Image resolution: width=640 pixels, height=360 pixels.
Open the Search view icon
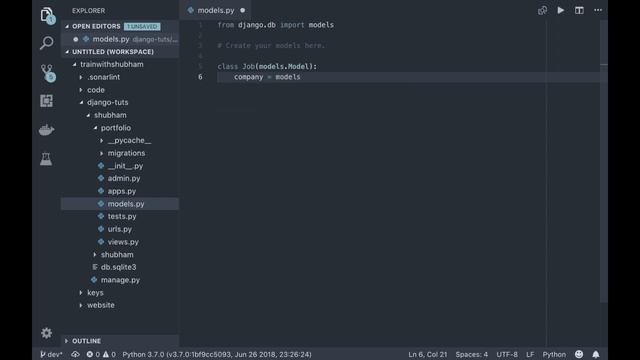tap(47, 42)
